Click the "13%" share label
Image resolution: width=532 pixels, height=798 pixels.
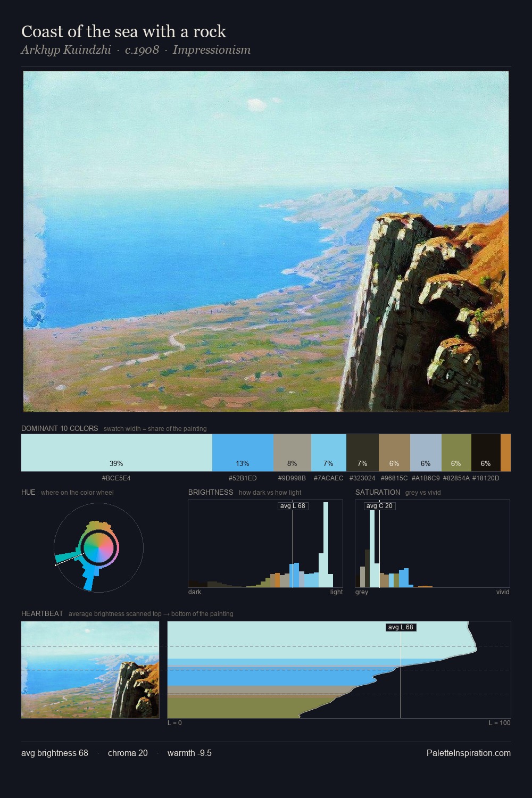[243, 463]
